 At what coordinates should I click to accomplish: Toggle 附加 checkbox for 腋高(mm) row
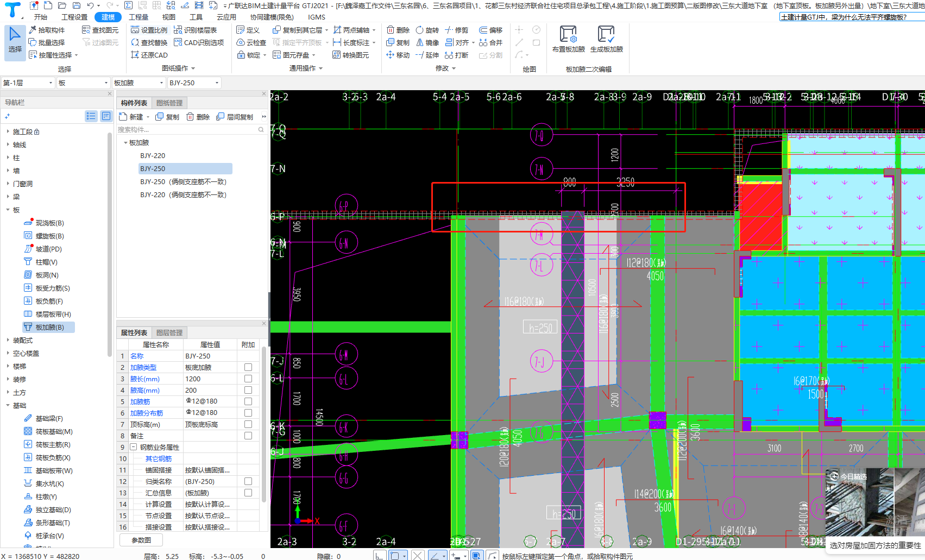[248, 390]
